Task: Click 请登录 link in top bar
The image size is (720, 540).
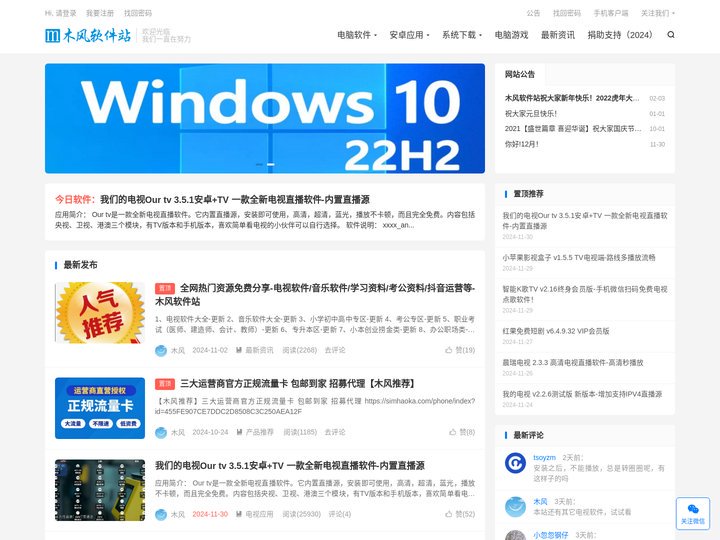Action: 66,13
